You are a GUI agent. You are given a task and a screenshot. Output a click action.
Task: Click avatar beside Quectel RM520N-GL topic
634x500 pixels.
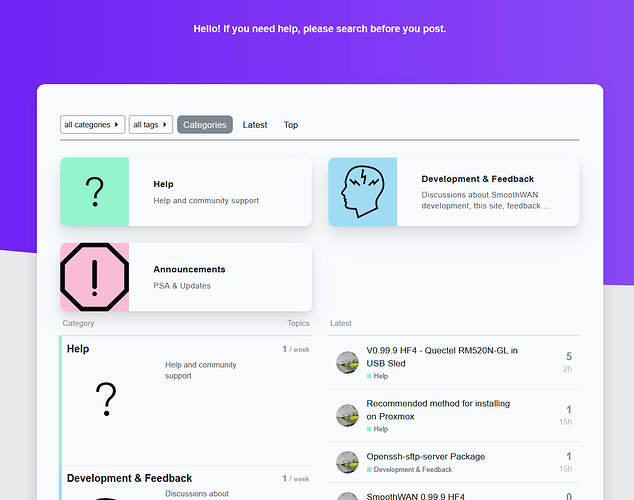(347, 363)
